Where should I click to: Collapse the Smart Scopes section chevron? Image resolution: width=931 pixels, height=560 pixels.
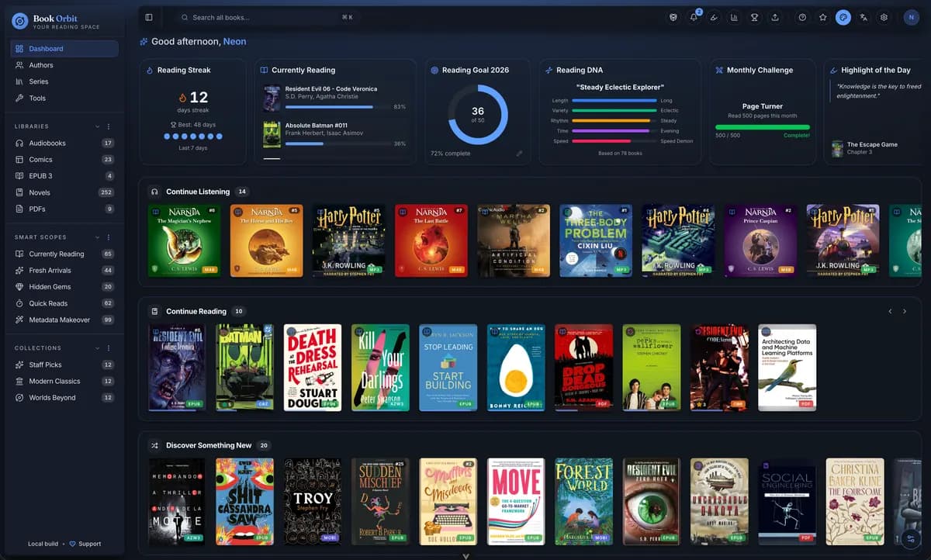click(97, 237)
